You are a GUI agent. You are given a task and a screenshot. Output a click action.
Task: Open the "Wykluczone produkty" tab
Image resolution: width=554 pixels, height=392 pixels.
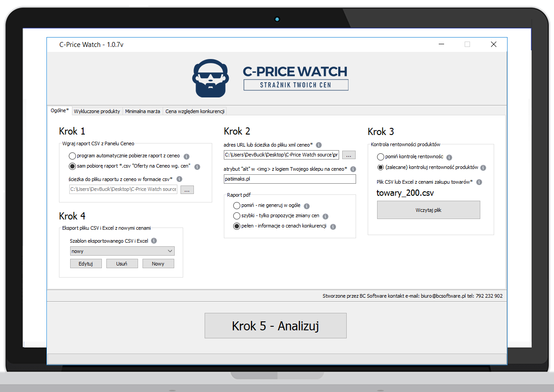coord(97,111)
